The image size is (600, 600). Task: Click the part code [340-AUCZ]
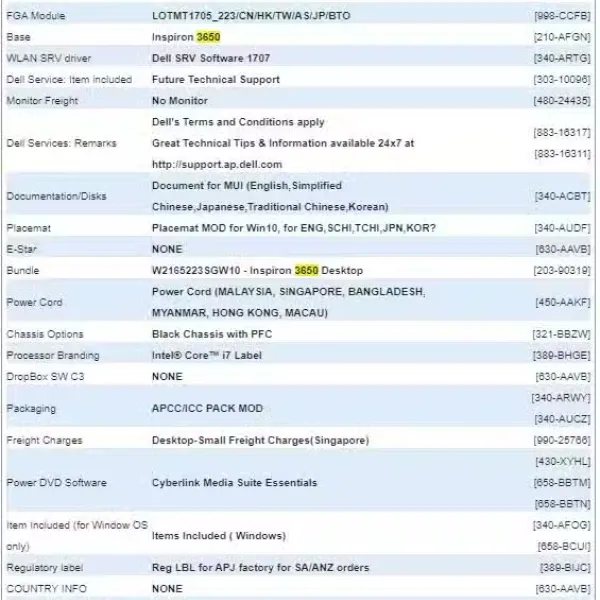(x=562, y=419)
